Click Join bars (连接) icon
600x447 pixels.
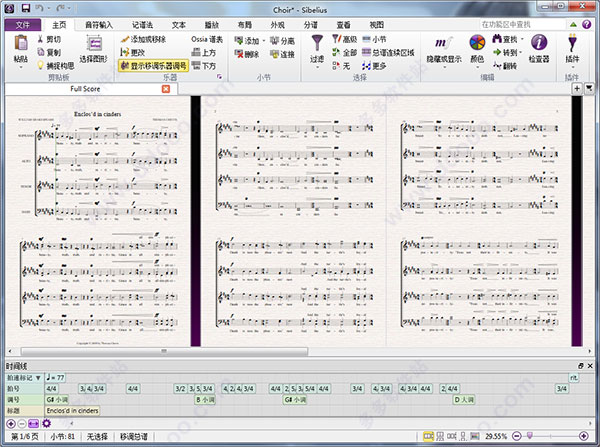pos(274,54)
